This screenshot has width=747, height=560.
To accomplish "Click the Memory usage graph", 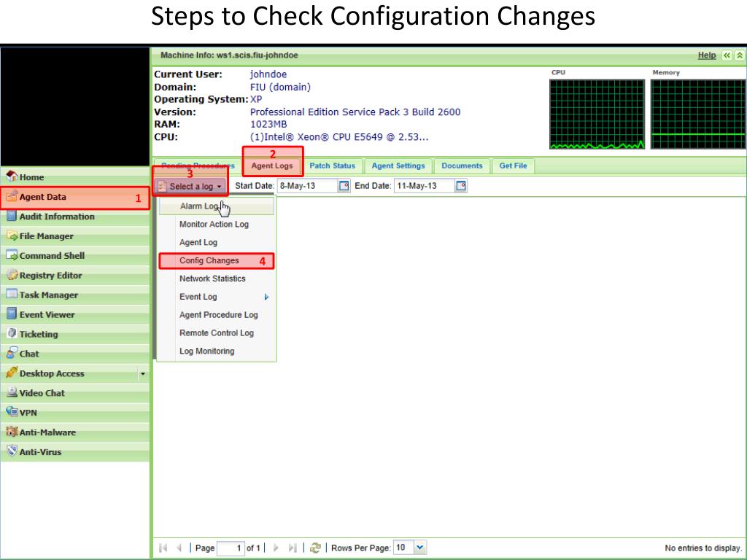I will 698,114.
